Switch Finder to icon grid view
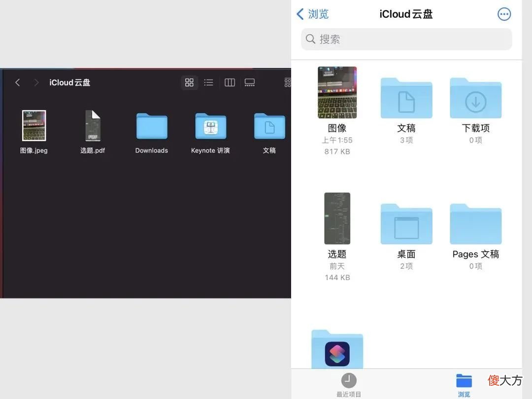Screen dimensions: 532x399 [x=189, y=82]
